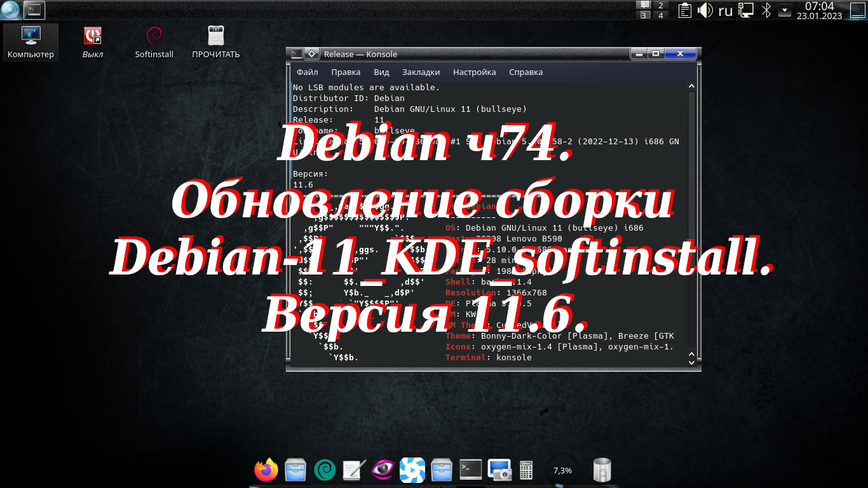Click the clock showing 07:04
Viewport: 868px width, 488px height.
819,10
